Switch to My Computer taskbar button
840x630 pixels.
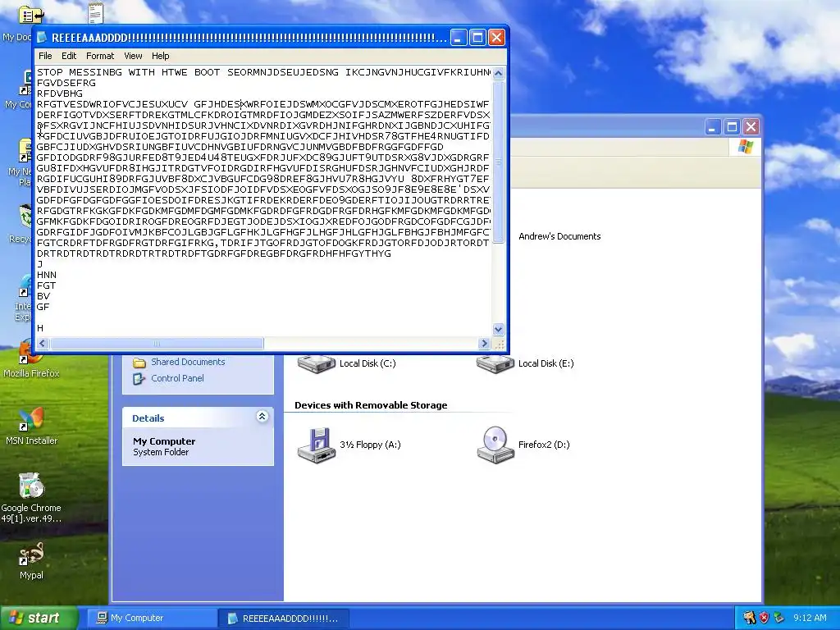click(151, 618)
